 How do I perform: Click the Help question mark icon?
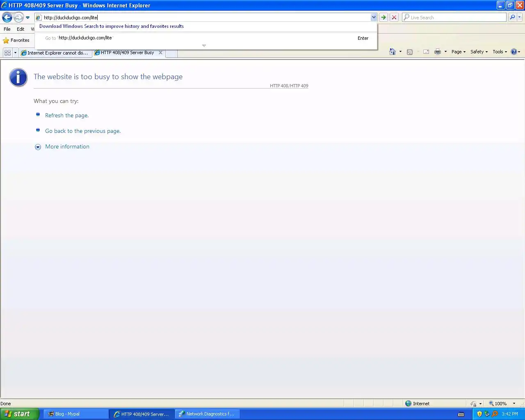[x=514, y=52]
